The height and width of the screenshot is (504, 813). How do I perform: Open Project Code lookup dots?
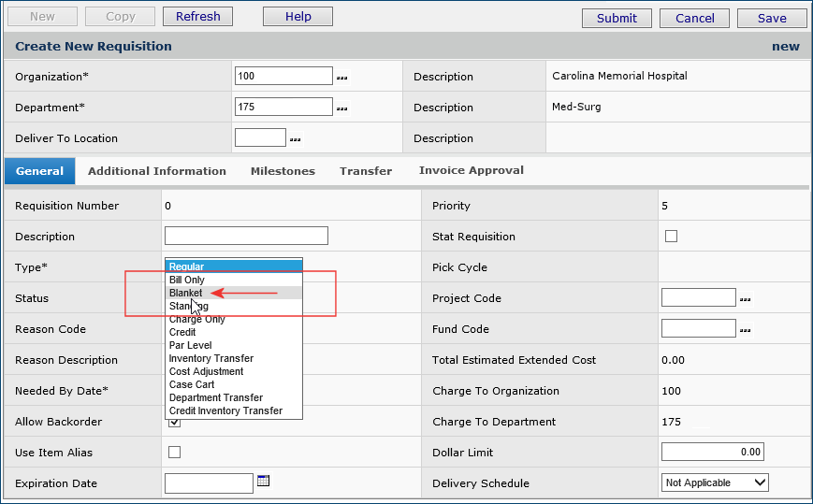745,299
